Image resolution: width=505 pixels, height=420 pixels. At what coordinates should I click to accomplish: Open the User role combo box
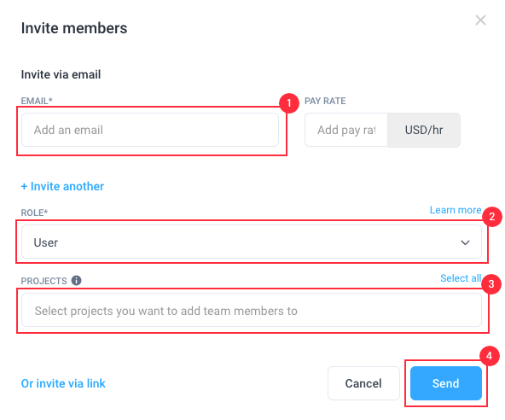click(251, 242)
